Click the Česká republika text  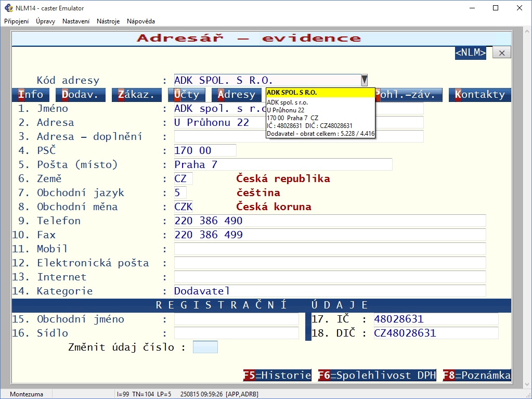(283, 178)
